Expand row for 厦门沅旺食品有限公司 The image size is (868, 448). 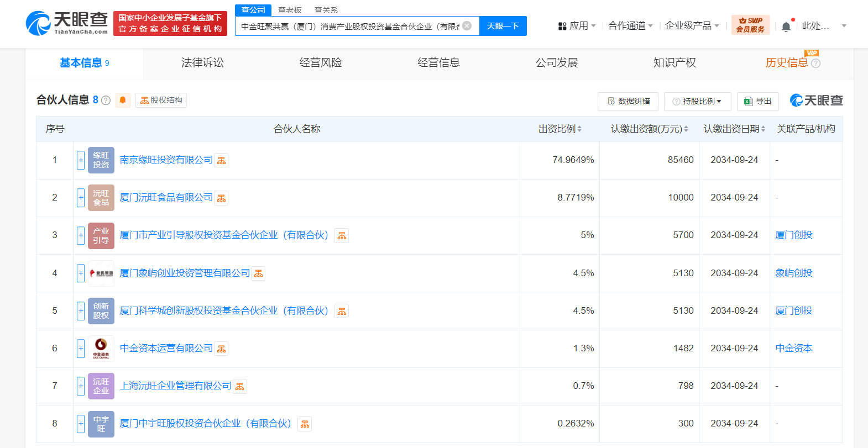coord(81,198)
